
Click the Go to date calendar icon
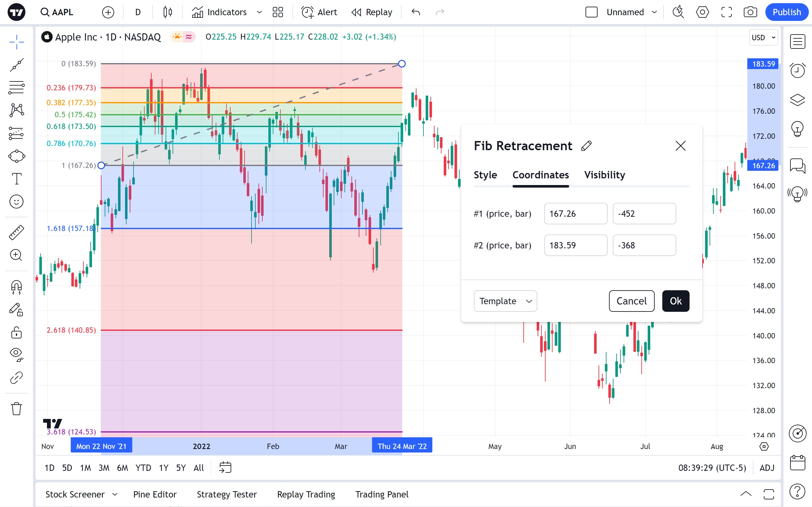(225, 467)
